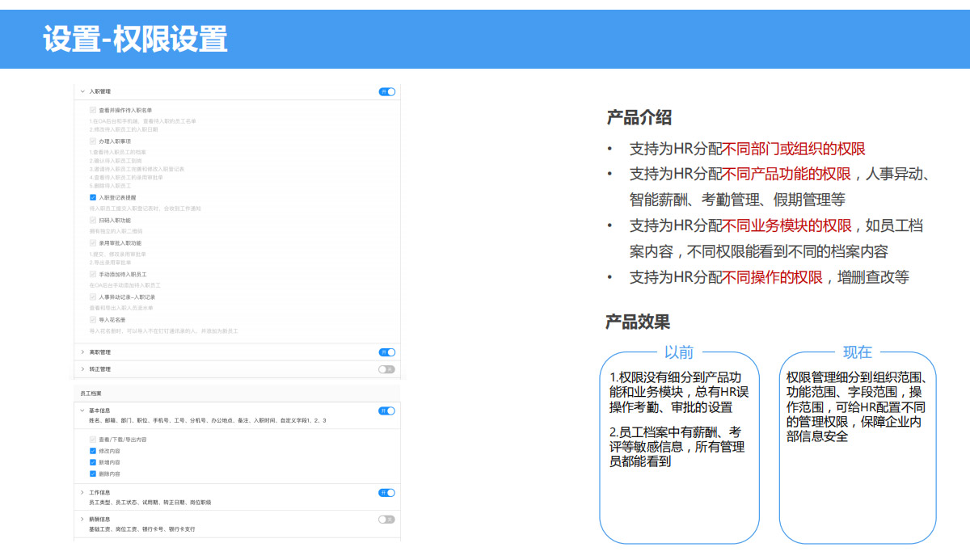The image size is (970, 560).
Task: Turn off the 工作信息 switch
Action: [x=387, y=493]
